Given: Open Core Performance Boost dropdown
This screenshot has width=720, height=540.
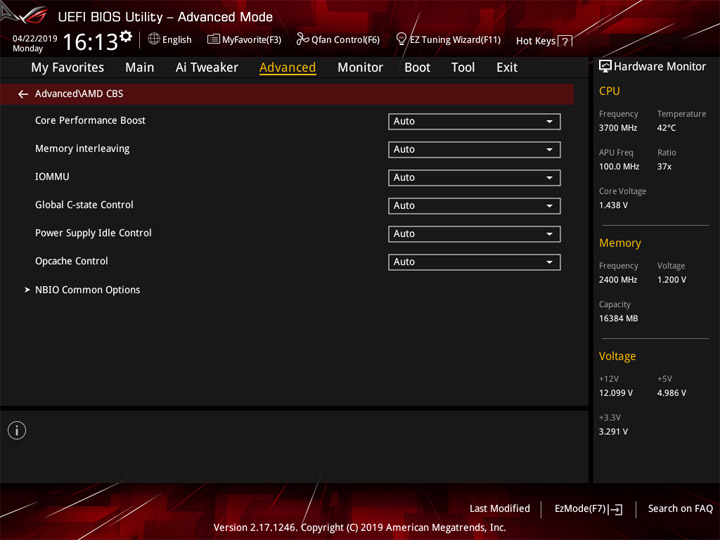Looking at the screenshot, I should pos(474,122).
